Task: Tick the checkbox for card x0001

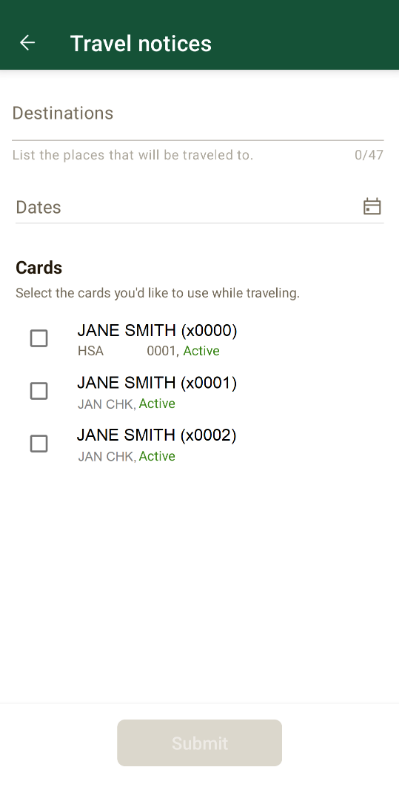Action: tap(39, 391)
